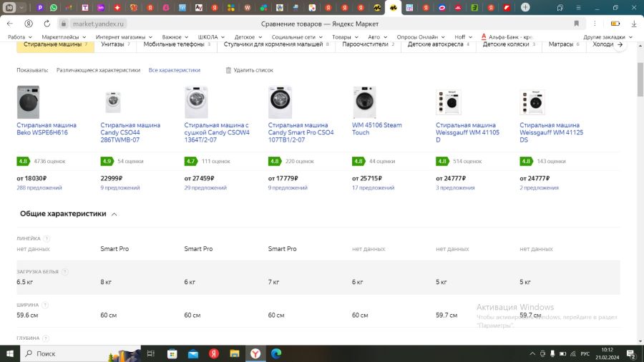Click the market.yandex.ru address field

coord(98,24)
